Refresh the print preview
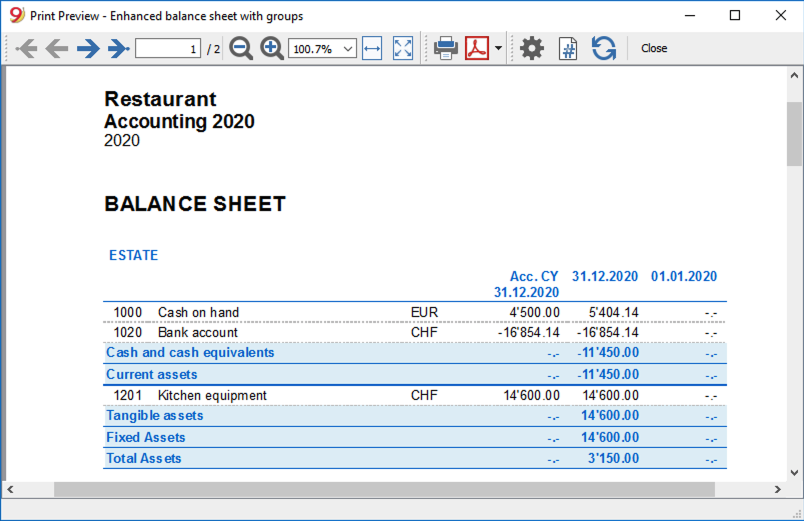This screenshot has width=804, height=521. [x=604, y=48]
